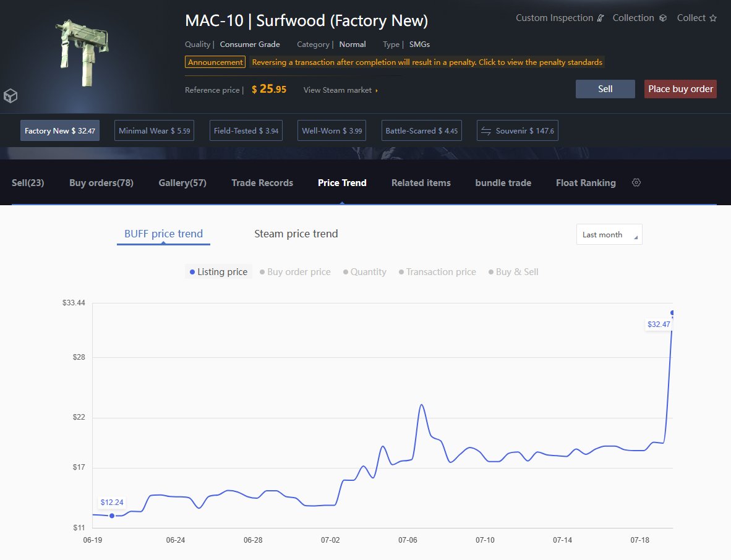Click the Collect star icon
This screenshot has height=560, width=731.
pos(713,18)
